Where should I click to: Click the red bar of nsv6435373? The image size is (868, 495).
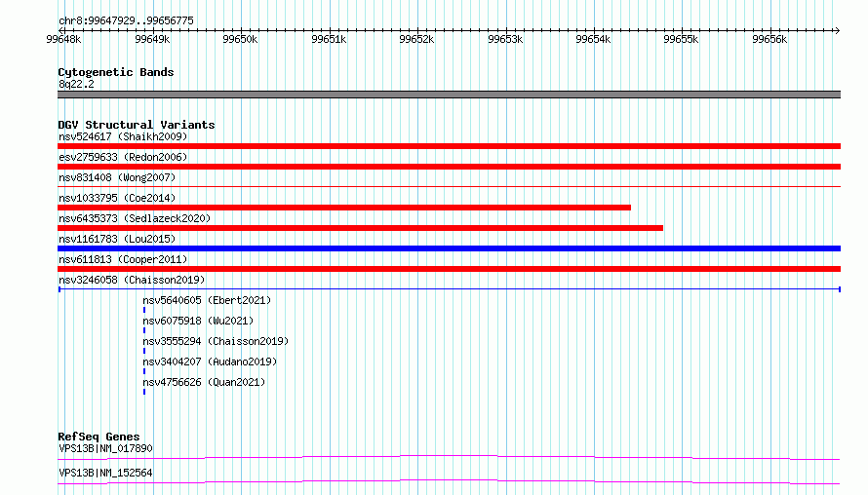coord(361,228)
